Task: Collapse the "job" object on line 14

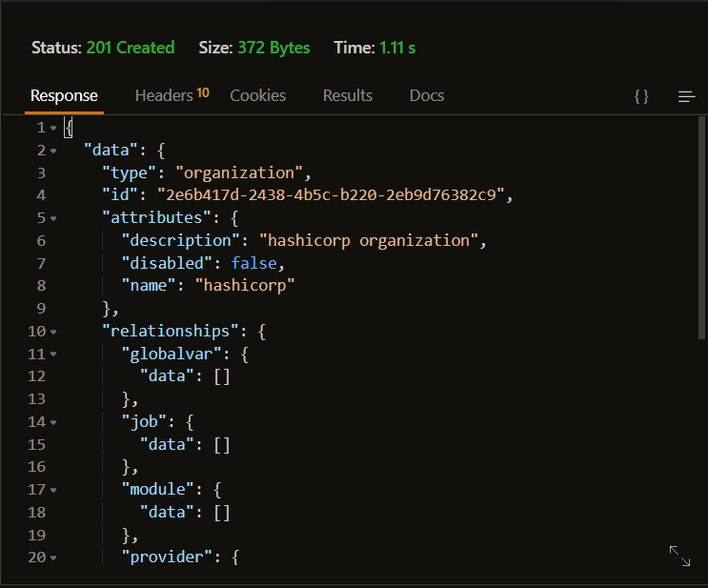Action: [x=53, y=422]
